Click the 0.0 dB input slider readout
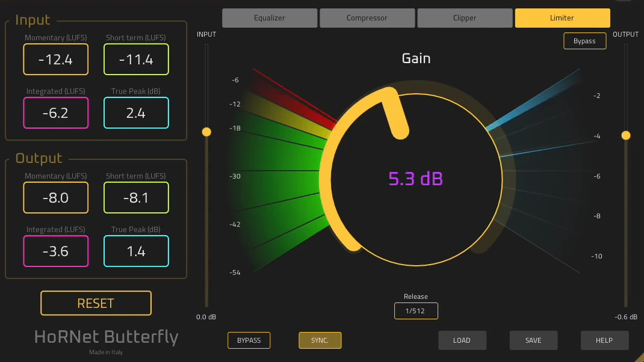Screen dimensions: 644x362 206,317
